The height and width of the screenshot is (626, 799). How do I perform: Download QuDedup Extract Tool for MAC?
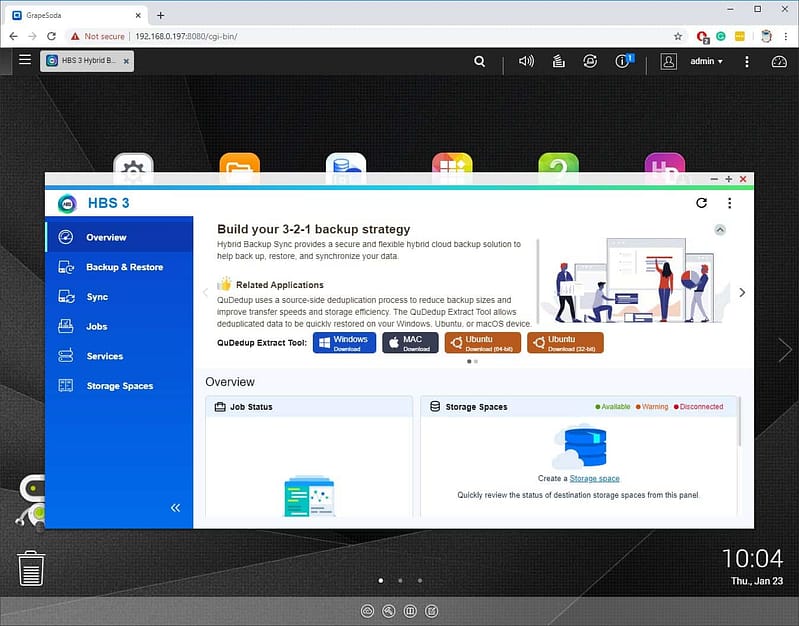point(410,343)
